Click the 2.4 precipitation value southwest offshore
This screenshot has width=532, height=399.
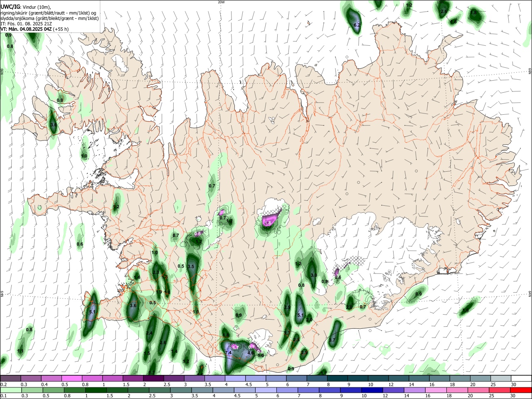click(149, 333)
